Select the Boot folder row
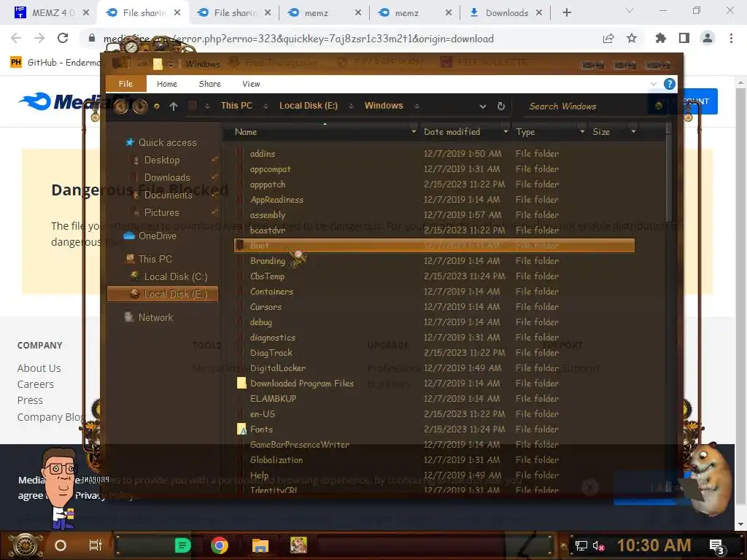The height and width of the screenshot is (560, 747). pos(434,245)
